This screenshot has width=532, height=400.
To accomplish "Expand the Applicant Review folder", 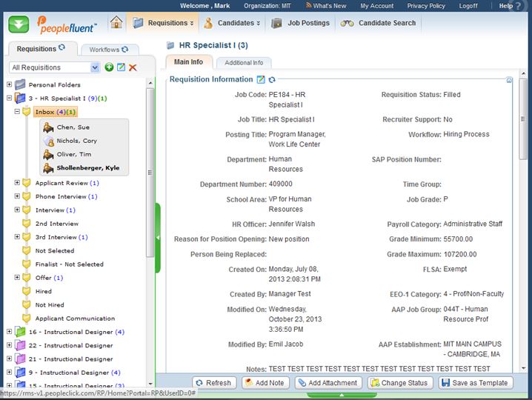I will point(17,183).
